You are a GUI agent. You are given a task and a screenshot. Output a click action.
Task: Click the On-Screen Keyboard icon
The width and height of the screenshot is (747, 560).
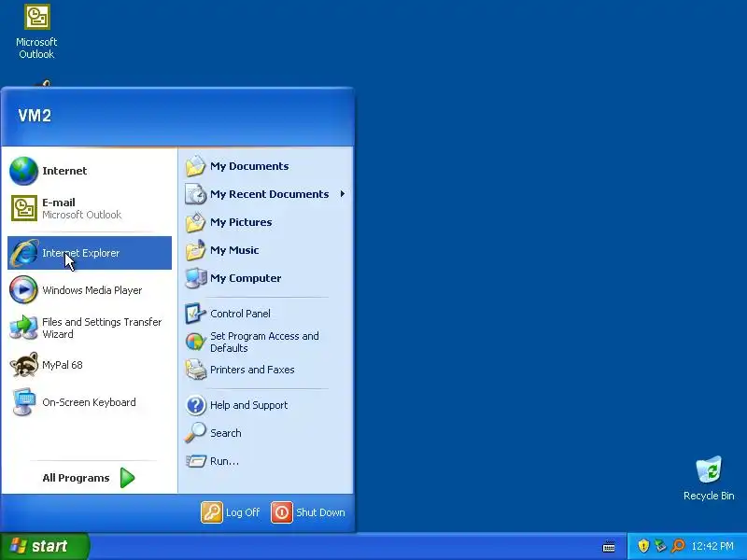point(24,402)
